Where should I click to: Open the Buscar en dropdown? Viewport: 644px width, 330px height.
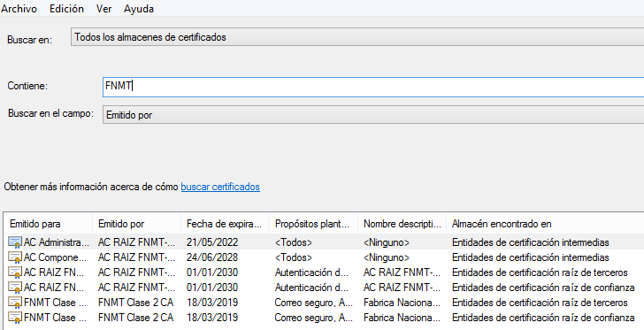coord(357,37)
